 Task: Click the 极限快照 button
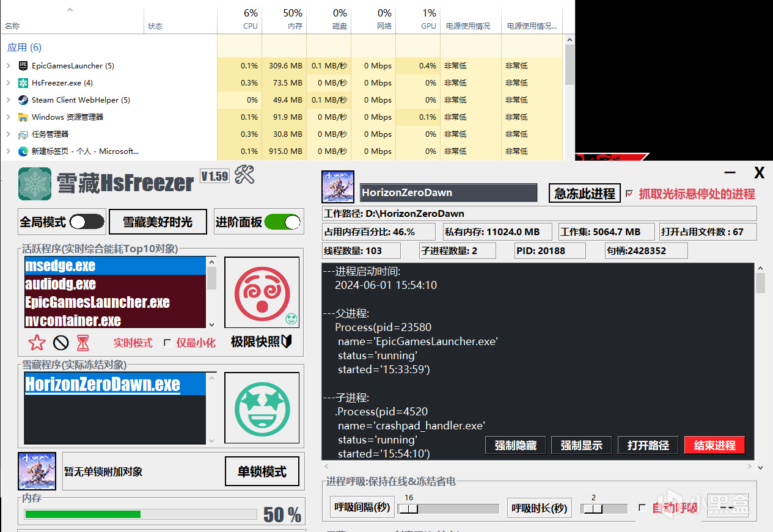click(262, 342)
